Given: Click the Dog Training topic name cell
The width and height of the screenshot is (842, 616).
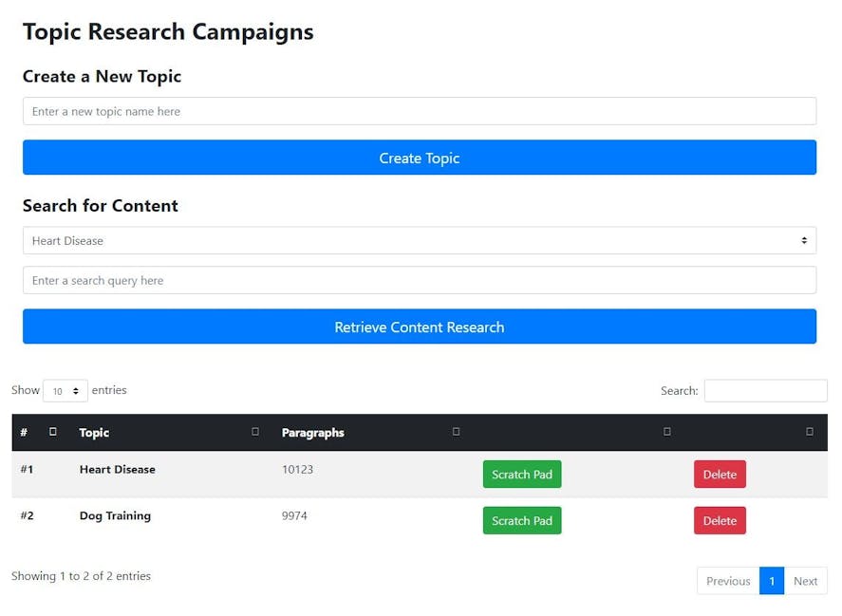Looking at the screenshot, I should [115, 516].
